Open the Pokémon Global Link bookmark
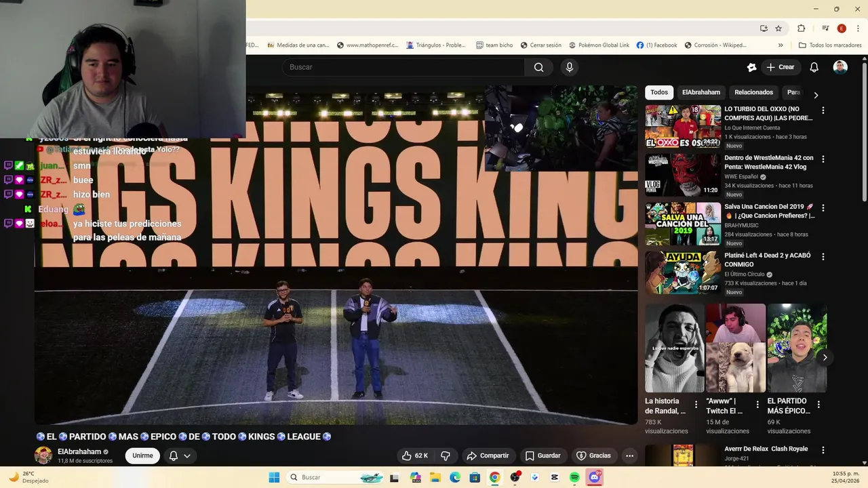This screenshot has height=488, width=868. (599, 45)
